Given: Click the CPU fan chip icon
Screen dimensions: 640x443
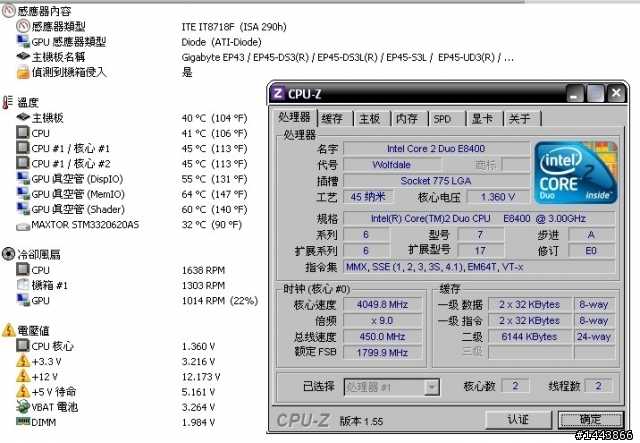Looking at the screenshot, I should [23, 269].
